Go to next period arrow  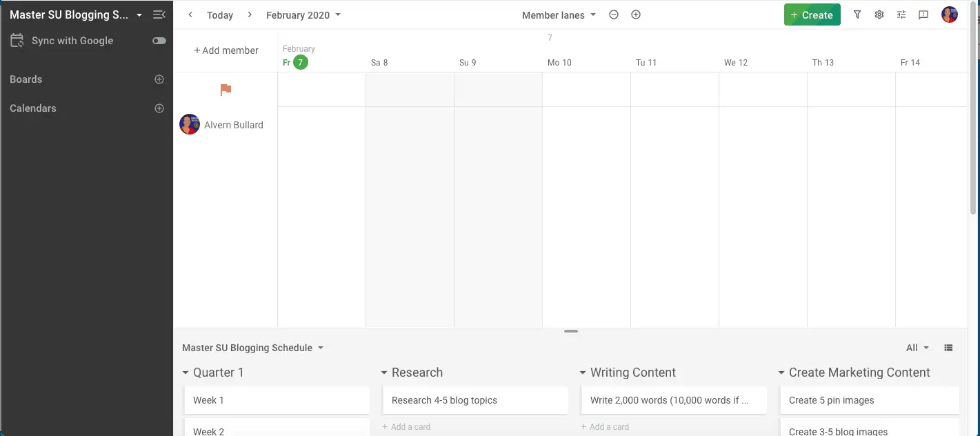point(250,14)
